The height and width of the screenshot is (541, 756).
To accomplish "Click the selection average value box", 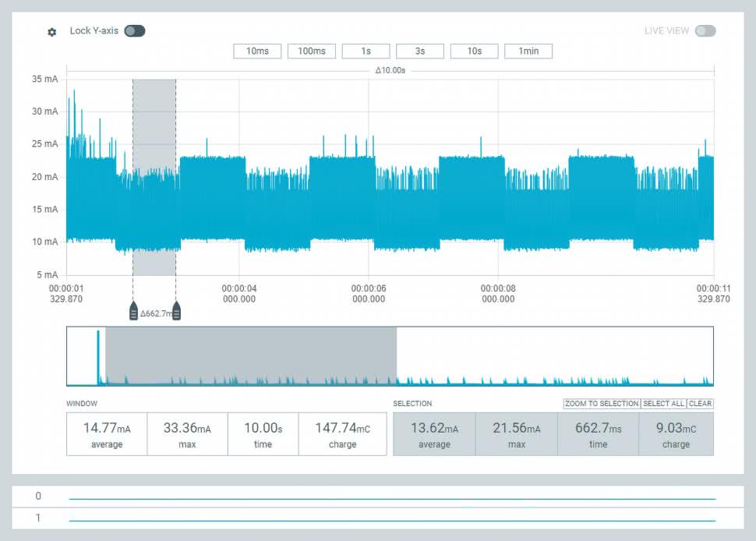I will click(x=434, y=434).
